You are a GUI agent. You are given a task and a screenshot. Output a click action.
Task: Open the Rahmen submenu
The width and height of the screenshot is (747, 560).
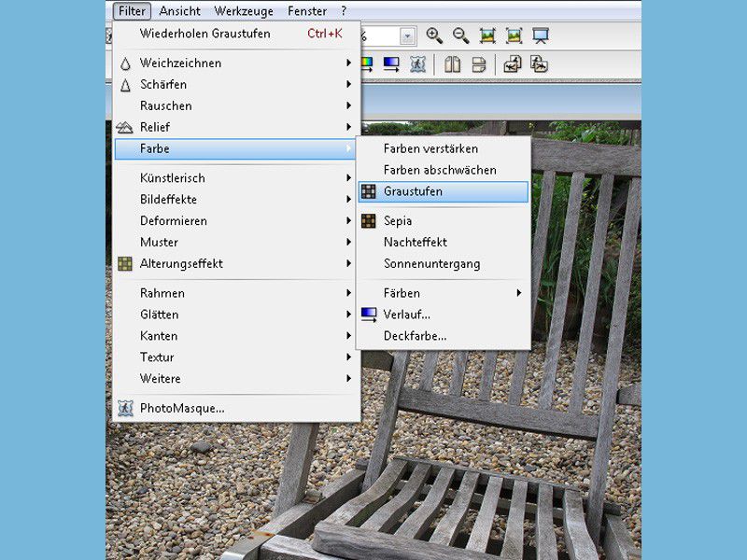236,293
